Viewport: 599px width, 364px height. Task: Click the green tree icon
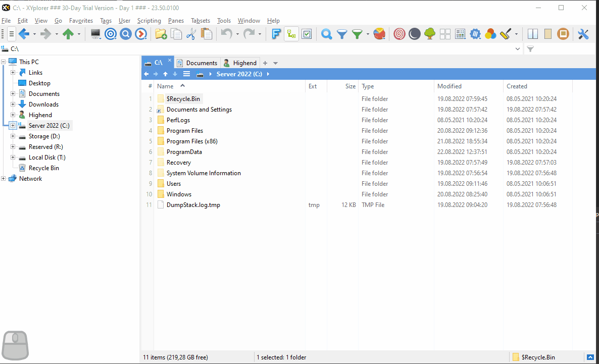pos(430,34)
